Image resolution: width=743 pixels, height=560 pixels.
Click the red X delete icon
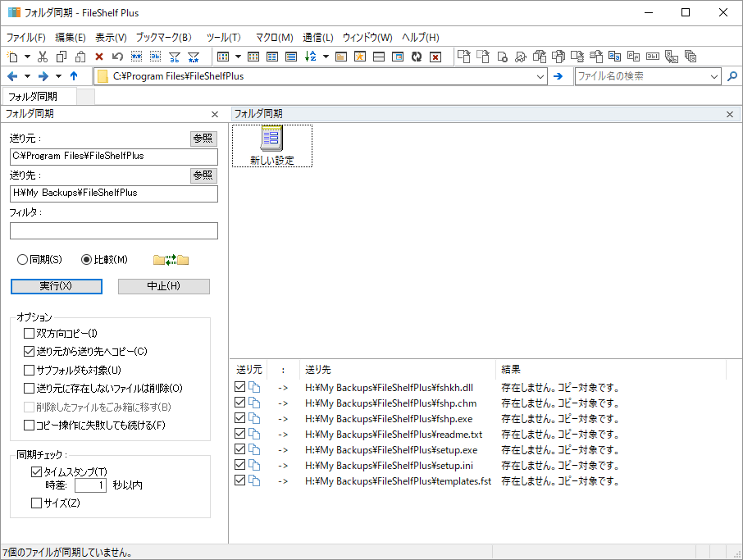[99, 57]
